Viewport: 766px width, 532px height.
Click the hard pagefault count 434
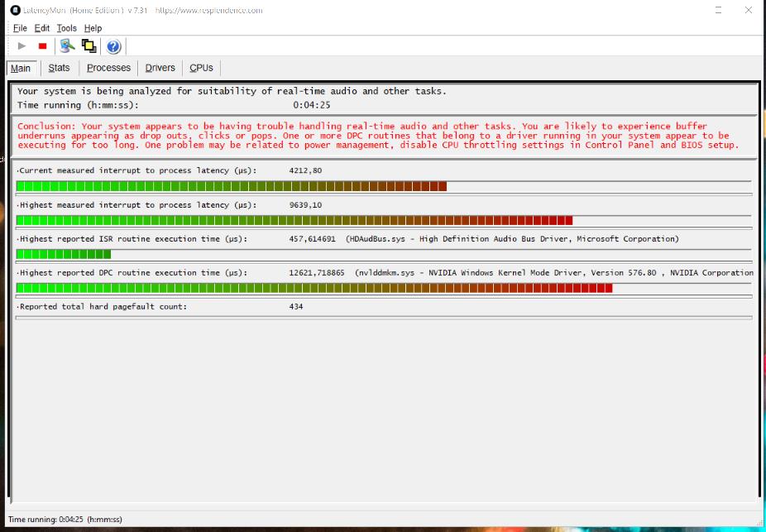click(296, 307)
